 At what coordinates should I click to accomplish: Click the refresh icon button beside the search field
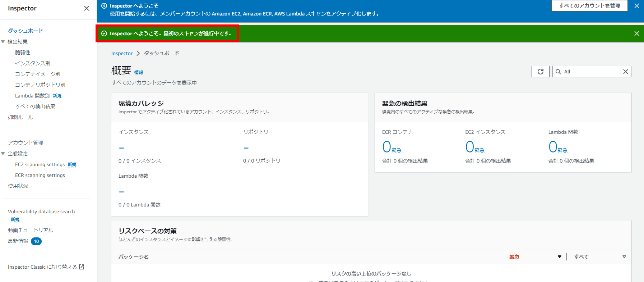pos(541,72)
